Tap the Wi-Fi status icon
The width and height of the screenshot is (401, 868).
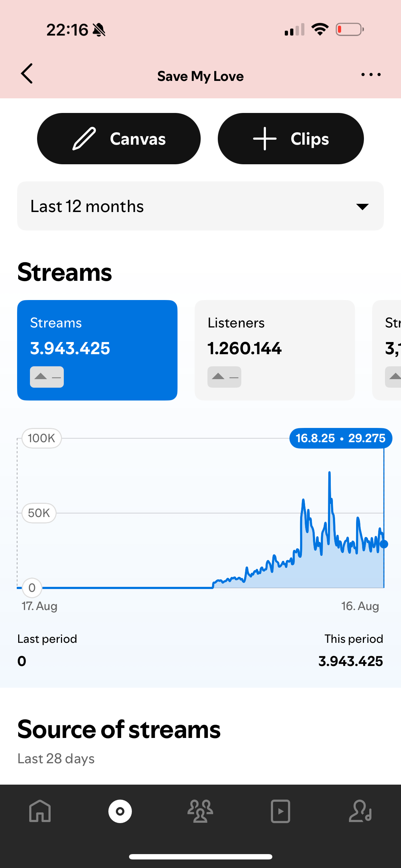click(x=320, y=29)
